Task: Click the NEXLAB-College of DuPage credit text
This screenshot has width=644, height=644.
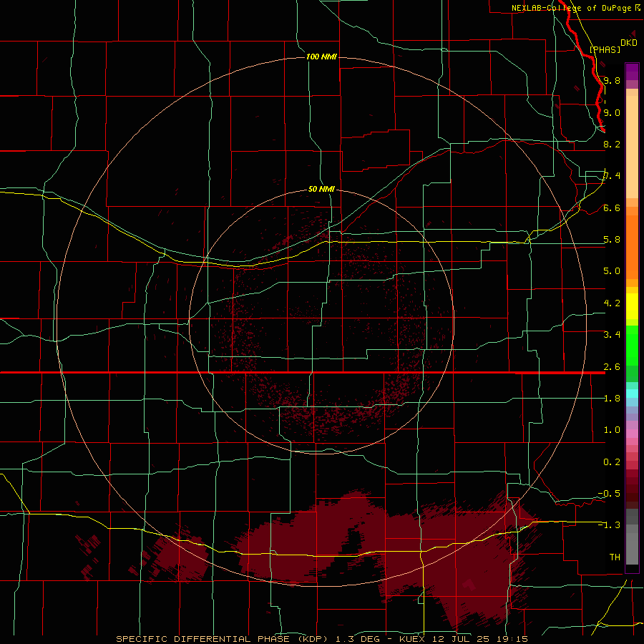Action: pos(571,8)
